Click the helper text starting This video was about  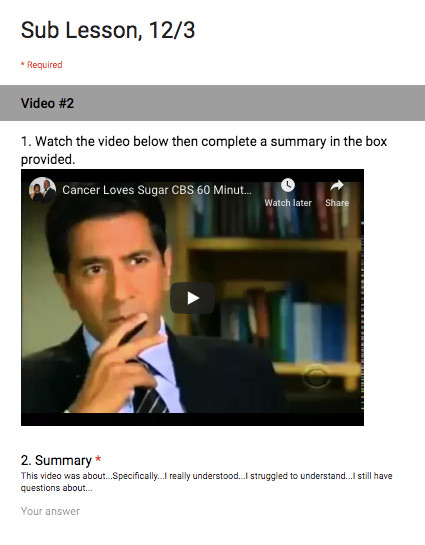[x=206, y=482]
